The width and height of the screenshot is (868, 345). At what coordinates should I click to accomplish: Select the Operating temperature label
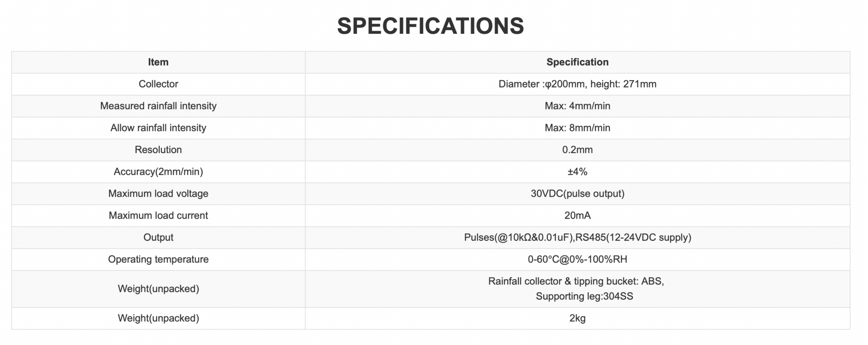[x=158, y=259]
